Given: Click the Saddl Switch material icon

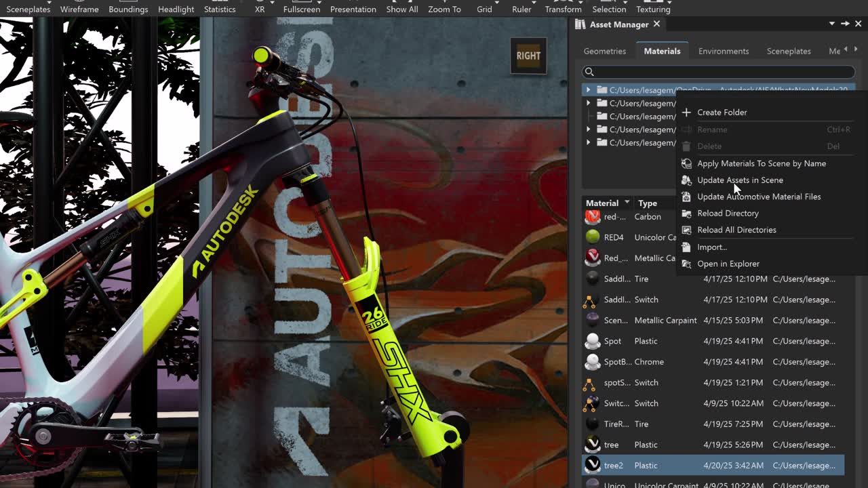Looking at the screenshot, I should (589, 300).
